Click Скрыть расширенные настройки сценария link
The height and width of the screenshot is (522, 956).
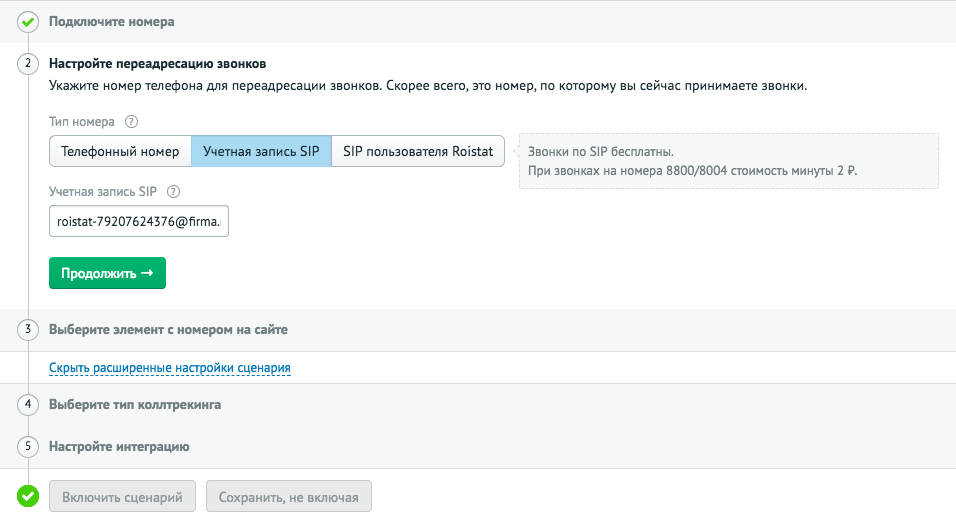pyautogui.click(x=169, y=368)
